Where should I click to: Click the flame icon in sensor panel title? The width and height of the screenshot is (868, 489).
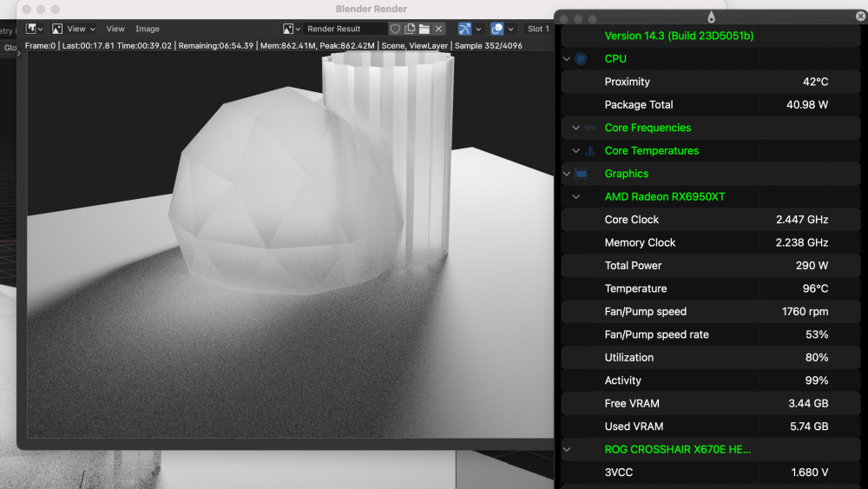pos(712,17)
